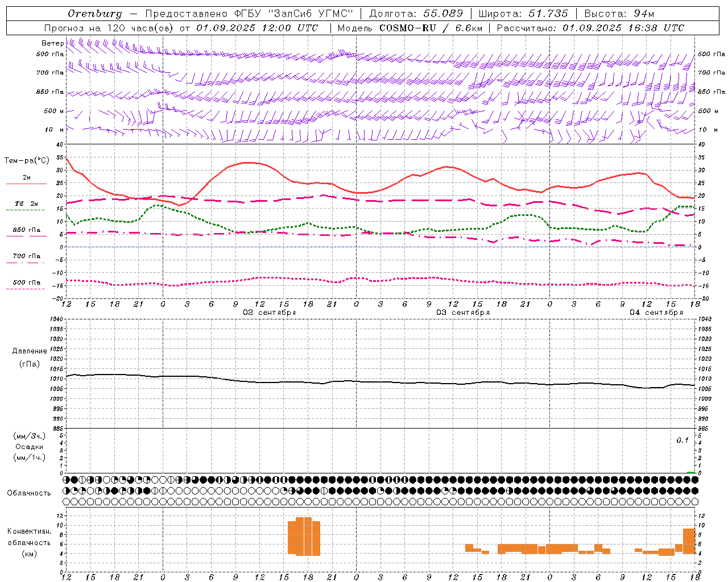The height and width of the screenshot is (582, 728).
Task: Click the Широта: 51.735 value
Action: (x=524, y=14)
